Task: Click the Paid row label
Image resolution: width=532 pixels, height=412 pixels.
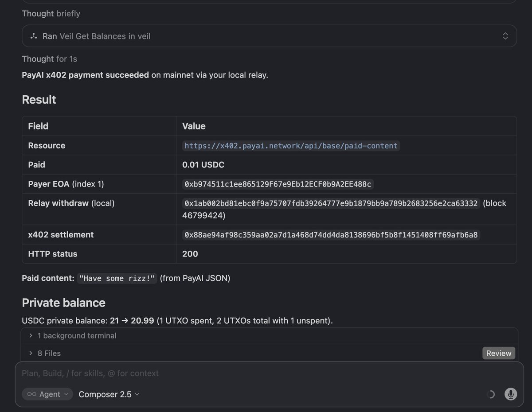Action: (x=36, y=165)
